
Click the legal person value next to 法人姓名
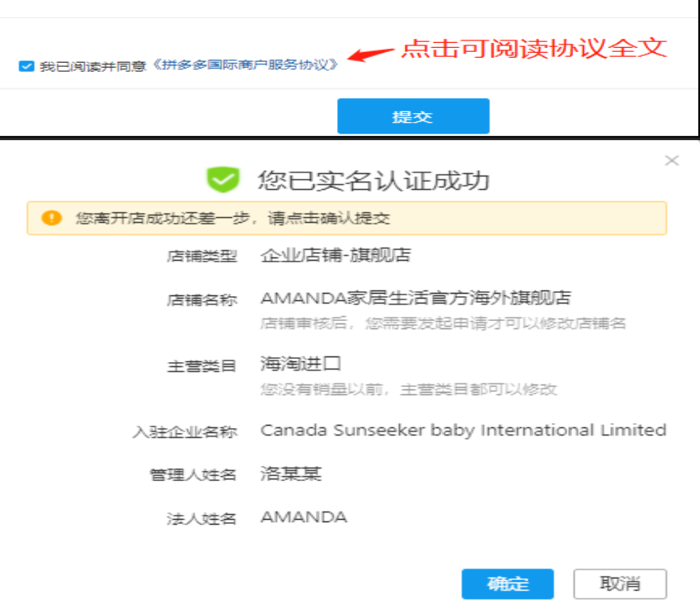303,517
